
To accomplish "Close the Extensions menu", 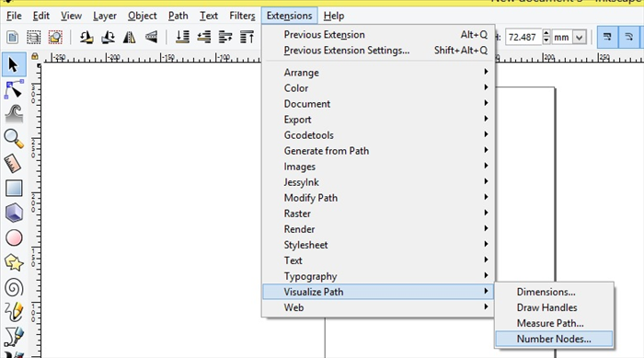I will coord(289,16).
